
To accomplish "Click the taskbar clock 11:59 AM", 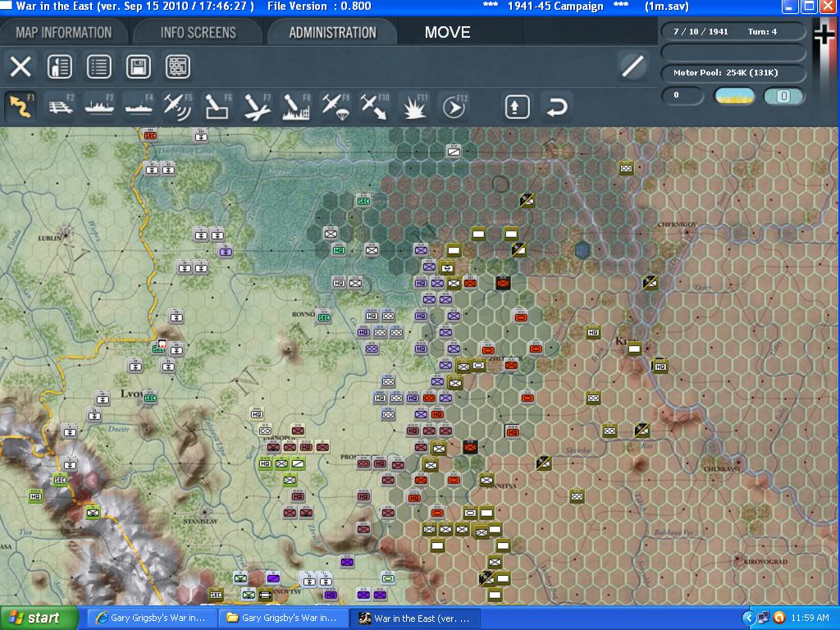I will pyautogui.click(x=810, y=619).
